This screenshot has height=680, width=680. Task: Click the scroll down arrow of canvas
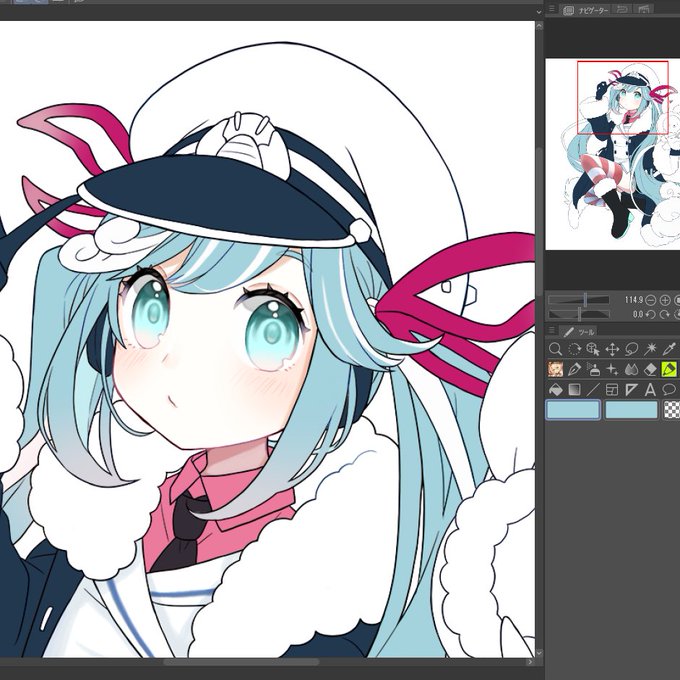(x=539, y=653)
